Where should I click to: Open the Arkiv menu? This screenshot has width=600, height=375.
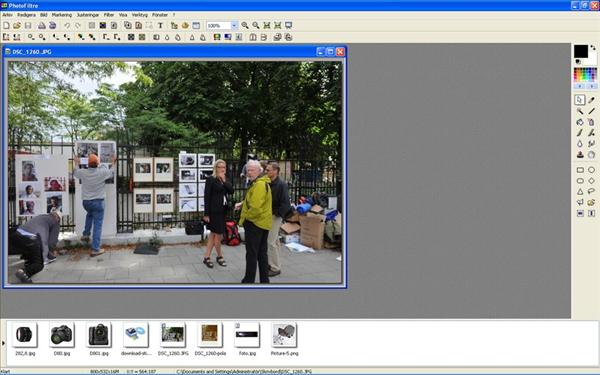[7, 15]
